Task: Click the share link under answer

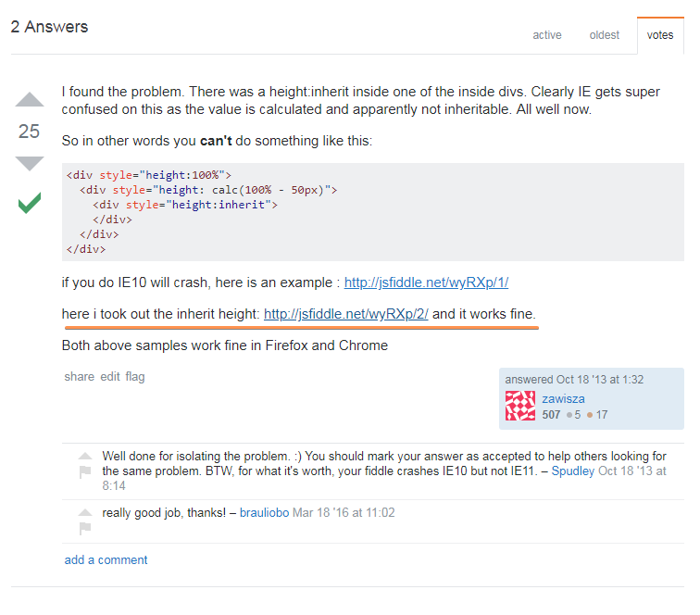Action: (79, 377)
